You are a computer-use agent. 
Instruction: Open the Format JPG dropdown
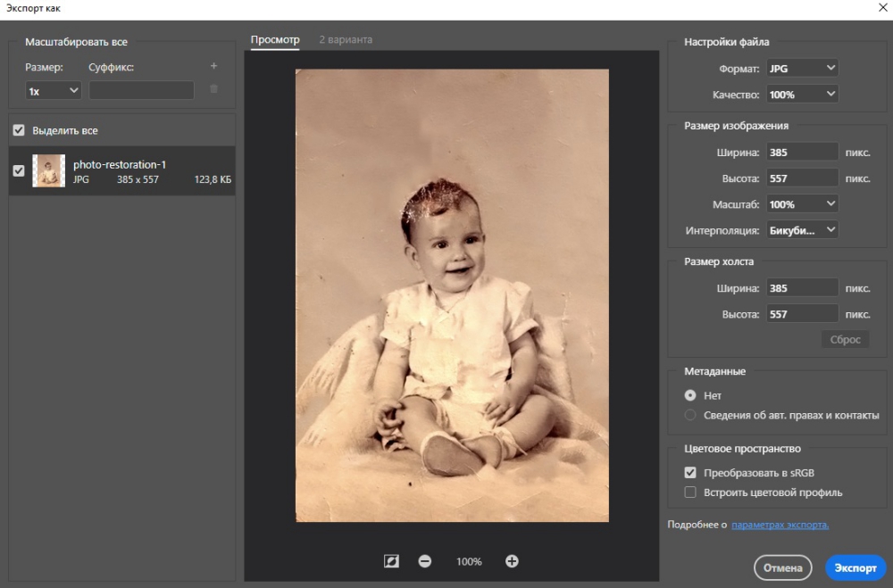[x=802, y=68]
